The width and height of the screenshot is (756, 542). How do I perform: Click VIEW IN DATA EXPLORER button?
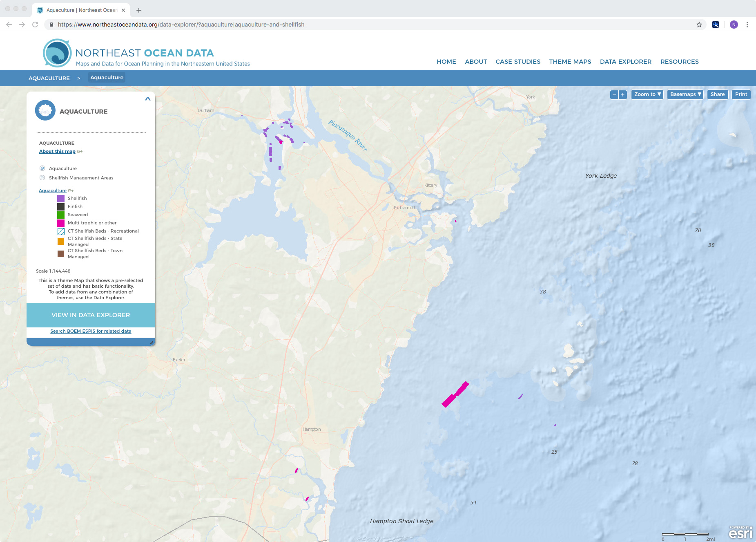tap(91, 315)
